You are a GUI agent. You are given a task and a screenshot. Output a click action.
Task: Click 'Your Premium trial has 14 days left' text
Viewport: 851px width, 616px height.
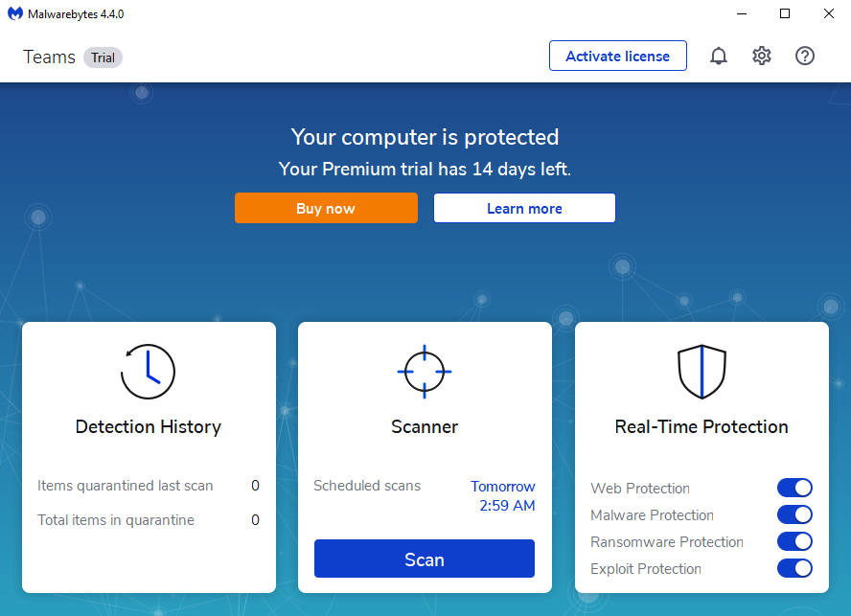[x=425, y=169]
